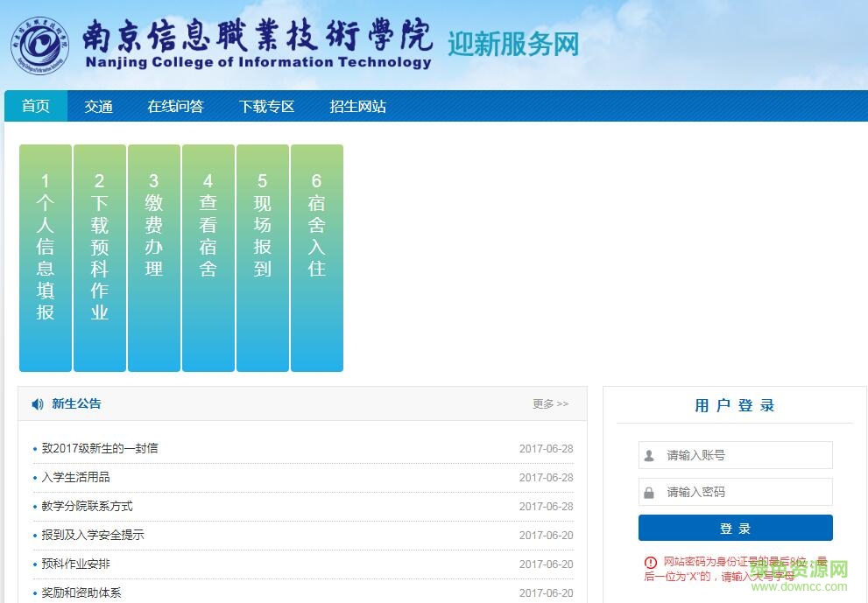
Task: Click the red warning icon below login
Action: coord(650,562)
